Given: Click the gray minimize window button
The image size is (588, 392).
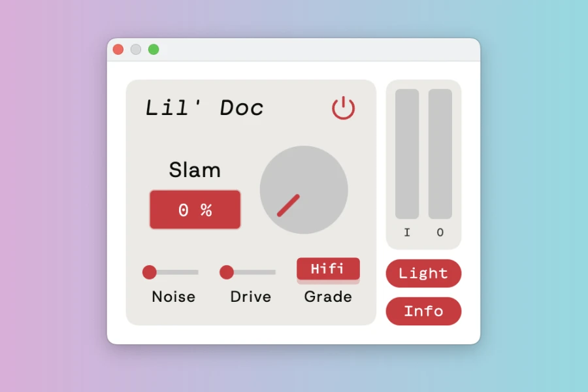Looking at the screenshot, I should click(x=136, y=50).
